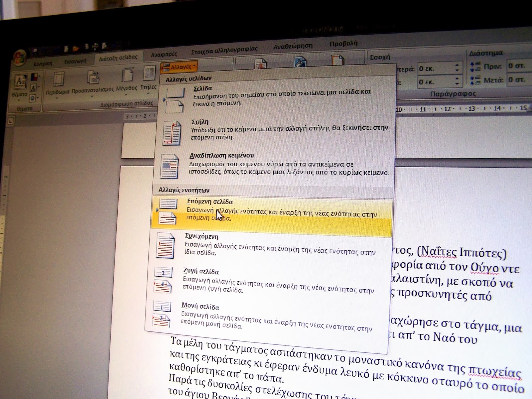Screen dimensions: 532x399
Task: Expand the theme effects dropdown arrow
Action: tap(38, 98)
